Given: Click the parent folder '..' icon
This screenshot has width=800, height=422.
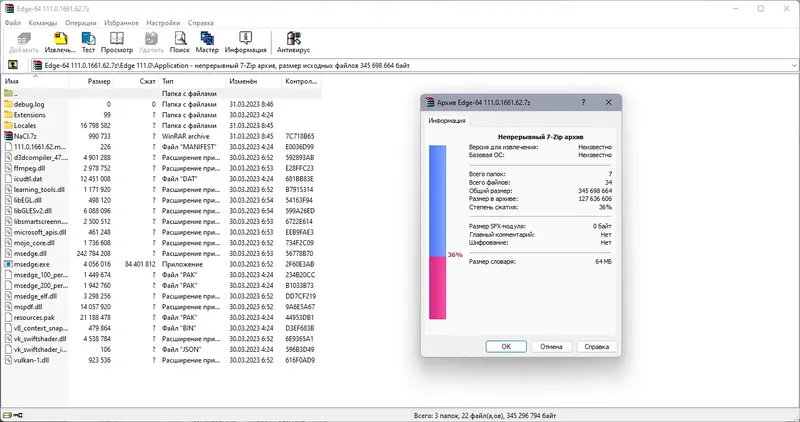Looking at the screenshot, I should (8, 93).
